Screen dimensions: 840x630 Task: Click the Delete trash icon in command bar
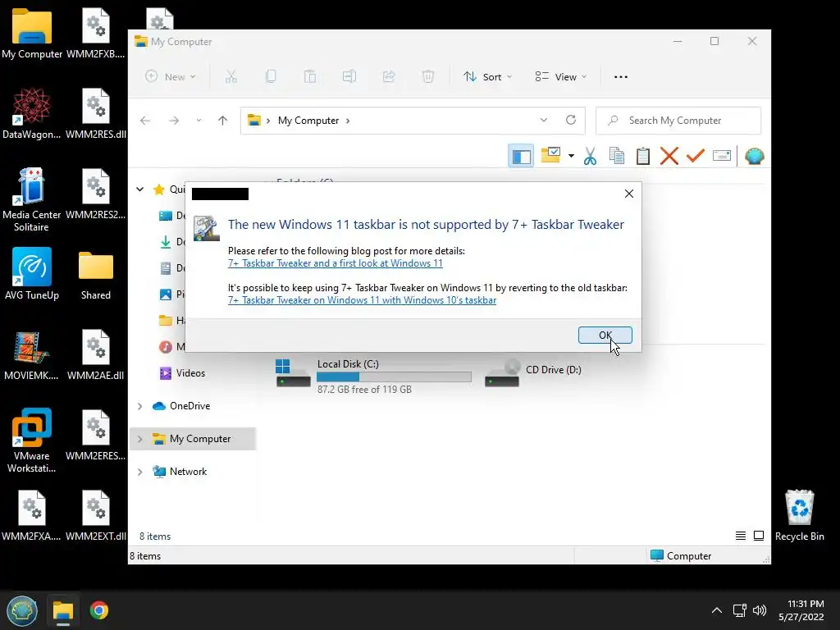pos(428,76)
